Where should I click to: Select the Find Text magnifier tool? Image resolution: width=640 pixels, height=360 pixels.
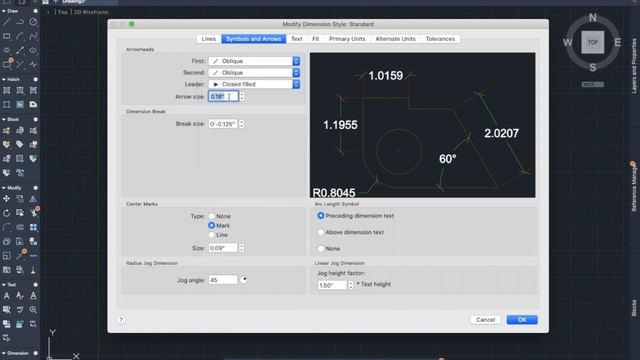[33, 310]
